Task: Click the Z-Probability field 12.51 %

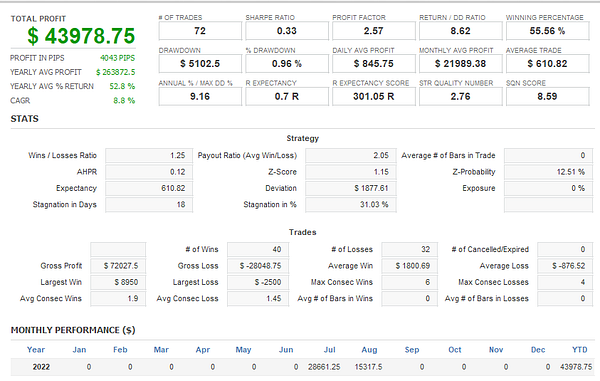Action: coord(548,172)
